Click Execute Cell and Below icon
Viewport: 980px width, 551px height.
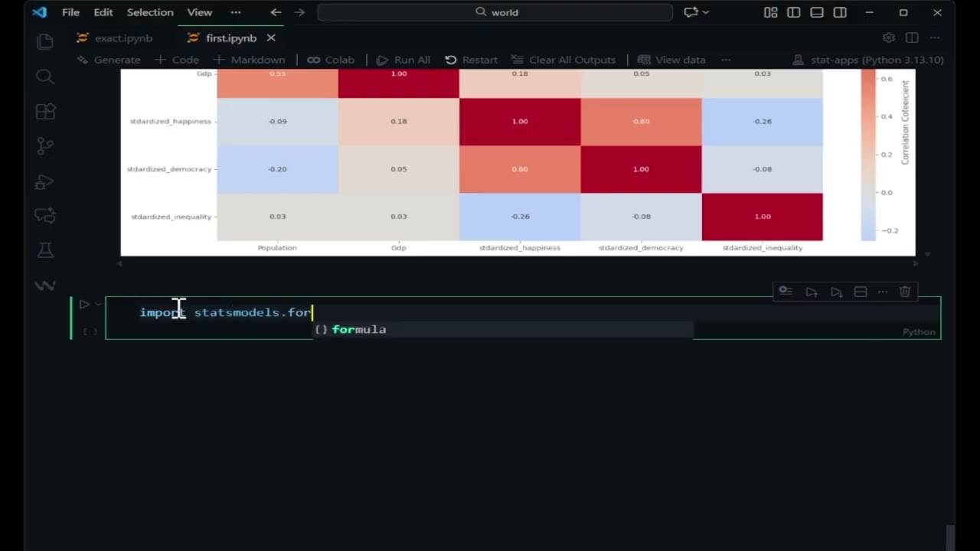(x=836, y=292)
